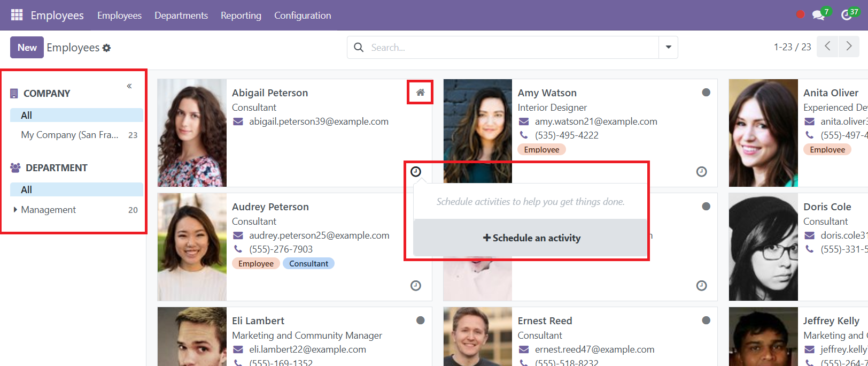Viewport: 868px width, 366px height.
Task: Click Amy Watson's activity clock icon
Action: pos(702,171)
